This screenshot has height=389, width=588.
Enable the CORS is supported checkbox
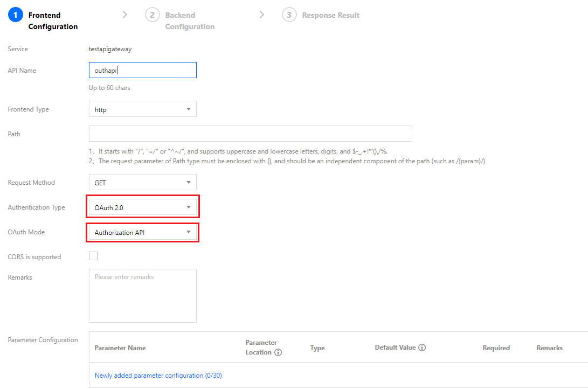point(93,256)
